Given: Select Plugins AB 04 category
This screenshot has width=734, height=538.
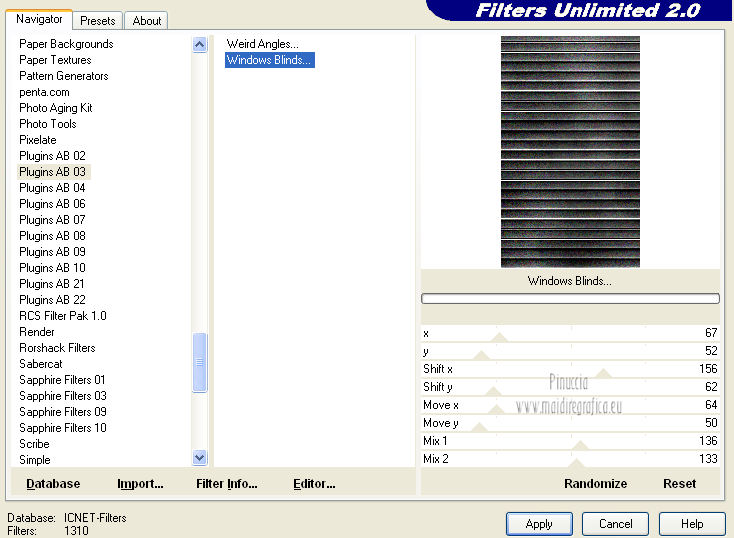Looking at the screenshot, I should [52, 188].
